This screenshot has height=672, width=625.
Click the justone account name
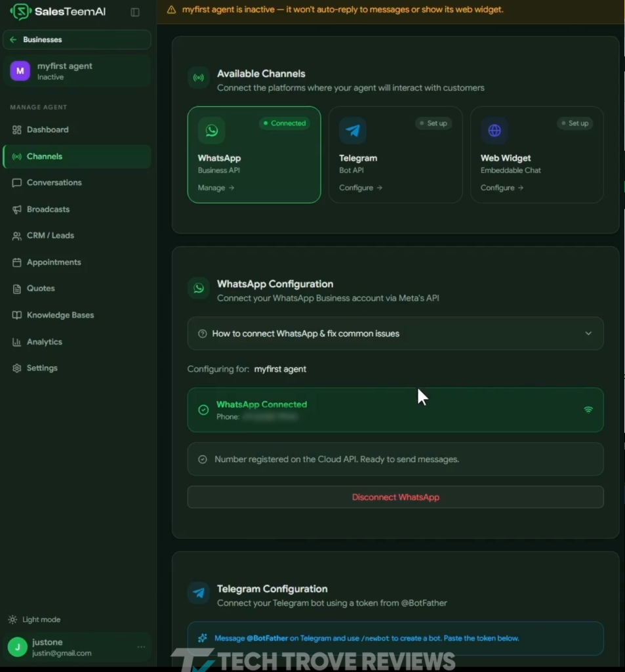48,642
